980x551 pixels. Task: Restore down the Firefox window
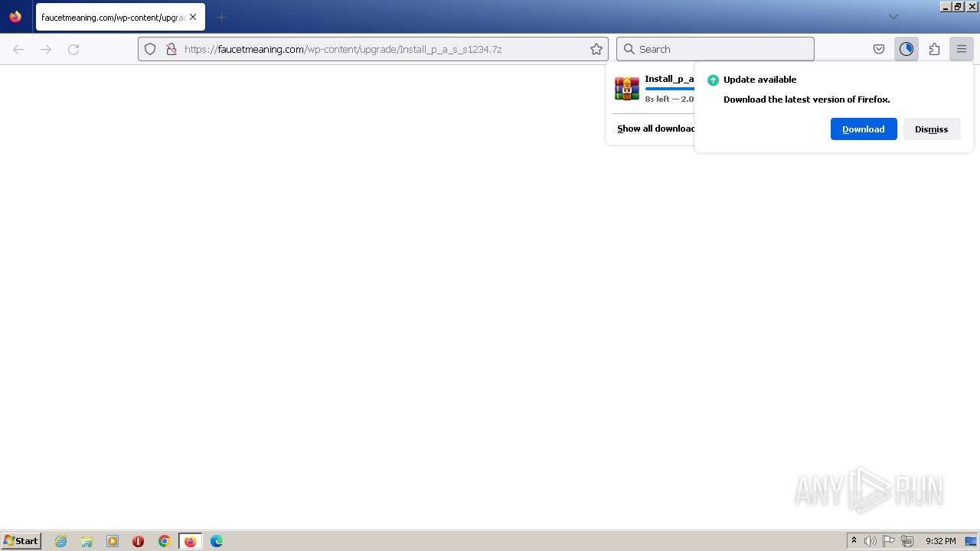point(959,6)
